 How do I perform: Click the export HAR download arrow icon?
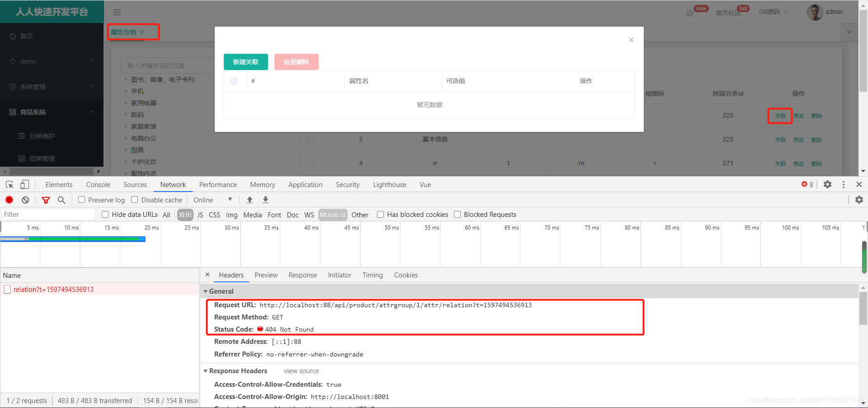266,200
